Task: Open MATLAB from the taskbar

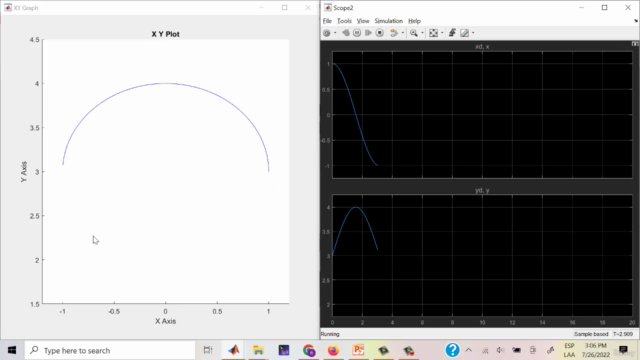Action: tap(234, 350)
